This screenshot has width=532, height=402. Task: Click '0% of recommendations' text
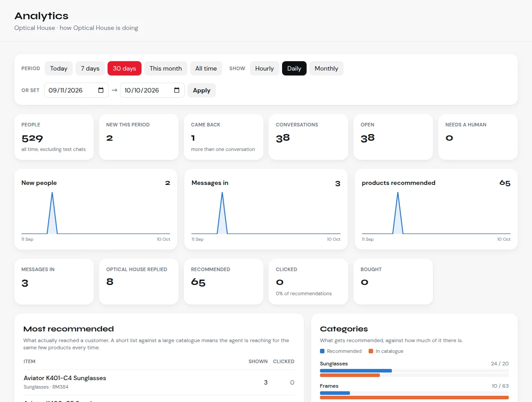(303, 294)
